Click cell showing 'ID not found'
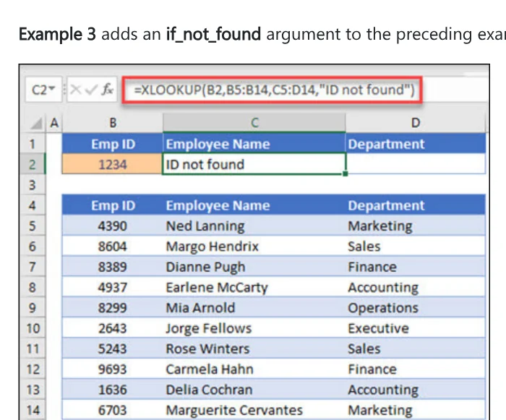The image size is (506, 420). pyautogui.click(x=254, y=164)
